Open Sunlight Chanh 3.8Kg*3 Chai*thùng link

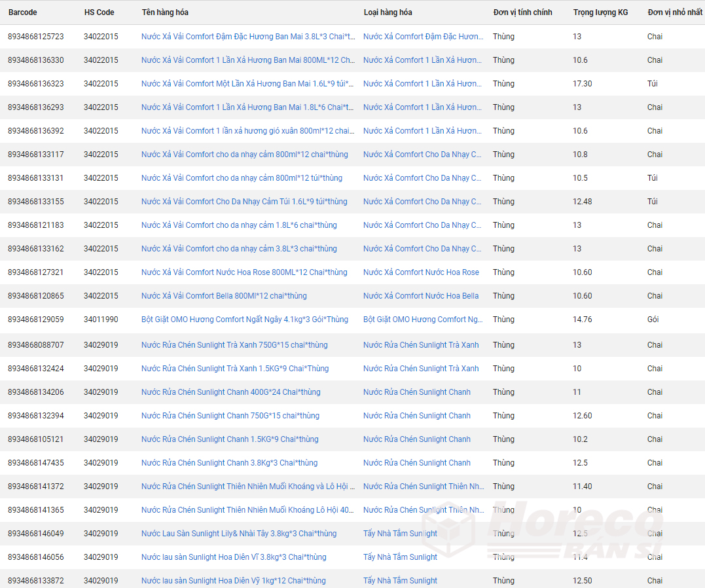click(x=229, y=462)
